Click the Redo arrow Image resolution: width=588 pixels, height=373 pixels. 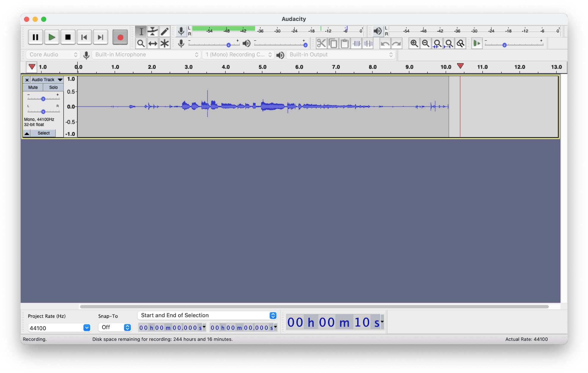click(x=396, y=43)
